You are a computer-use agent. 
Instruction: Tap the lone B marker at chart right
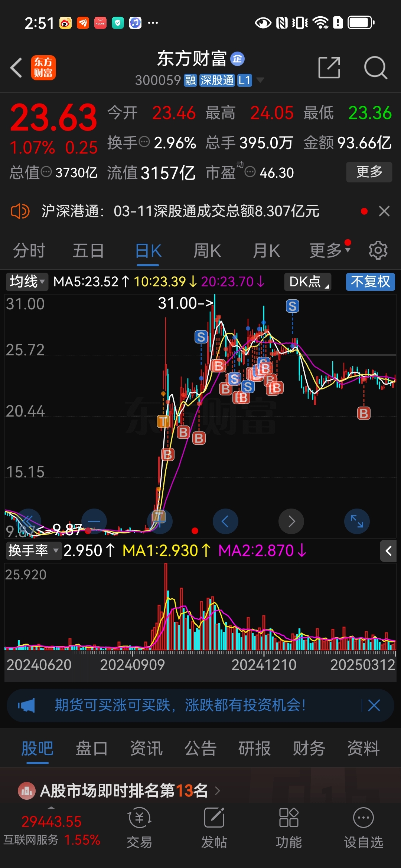click(x=363, y=413)
